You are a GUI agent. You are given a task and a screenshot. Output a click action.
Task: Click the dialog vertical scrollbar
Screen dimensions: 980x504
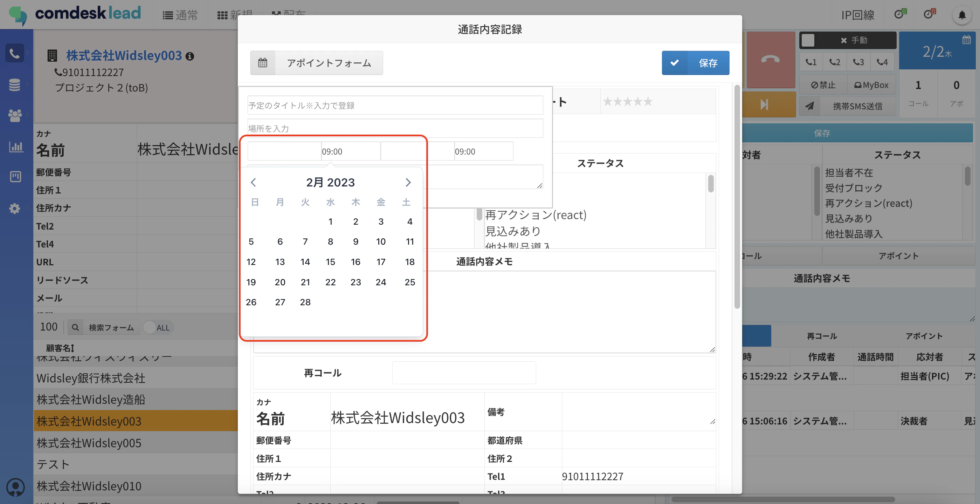[737, 197]
